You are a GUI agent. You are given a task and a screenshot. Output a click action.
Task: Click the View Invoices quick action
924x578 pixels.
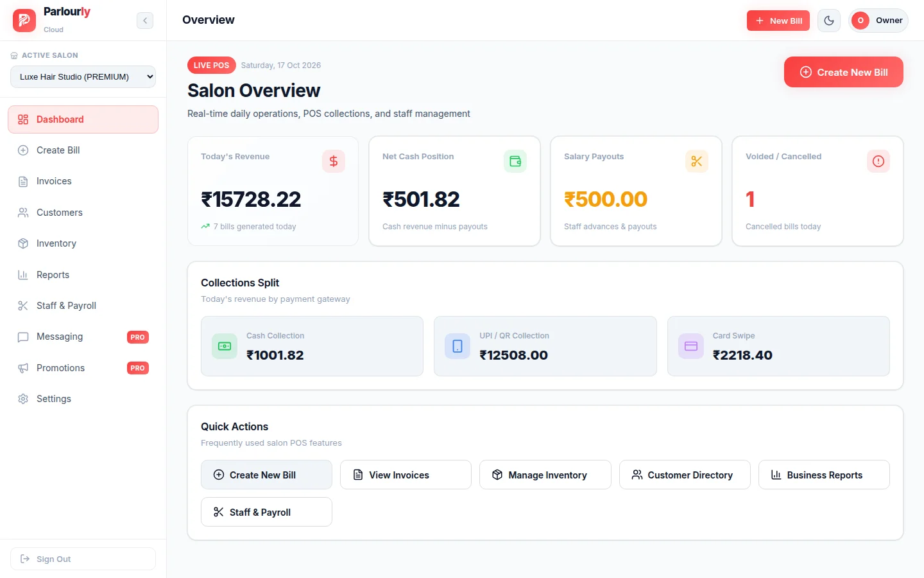click(406, 475)
